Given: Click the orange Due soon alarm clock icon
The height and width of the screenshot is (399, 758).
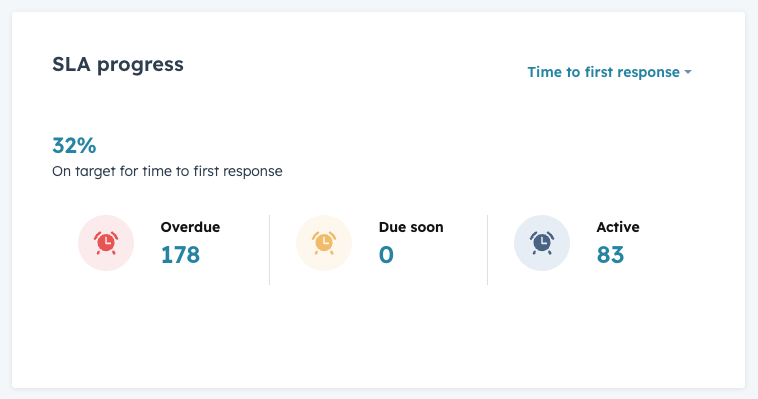Looking at the screenshot, I should [324, 243].
